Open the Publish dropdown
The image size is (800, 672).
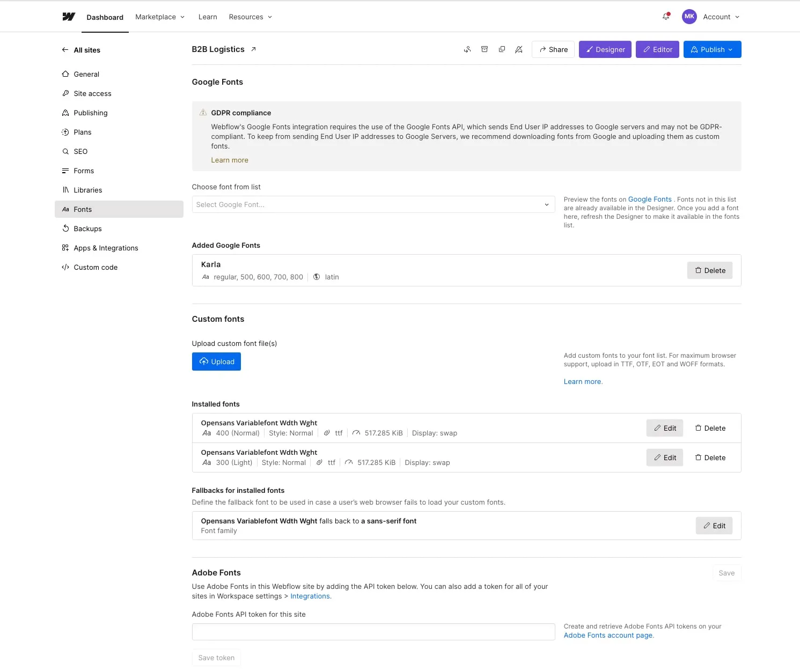click(712, 49)
